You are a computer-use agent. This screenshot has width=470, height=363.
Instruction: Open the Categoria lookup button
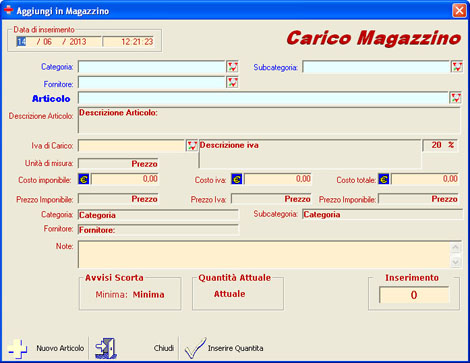coord(232,67)
